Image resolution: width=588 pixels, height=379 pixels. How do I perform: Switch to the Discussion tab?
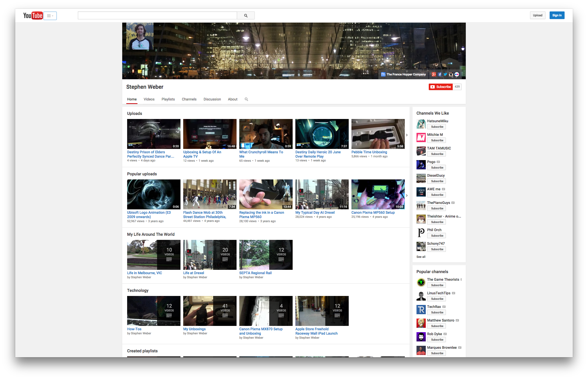(212, 99)
